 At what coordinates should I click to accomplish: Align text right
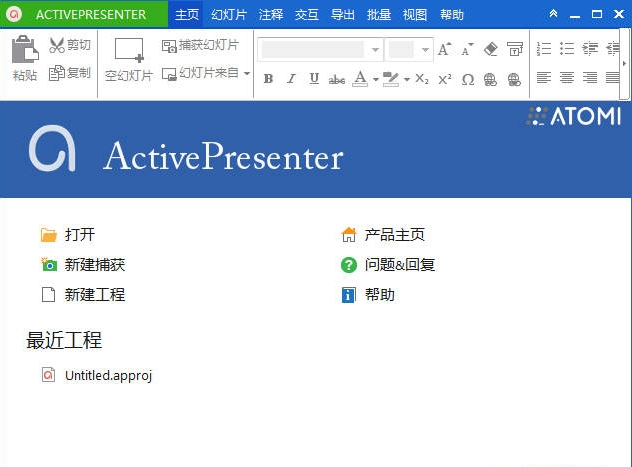click(590, 77)
